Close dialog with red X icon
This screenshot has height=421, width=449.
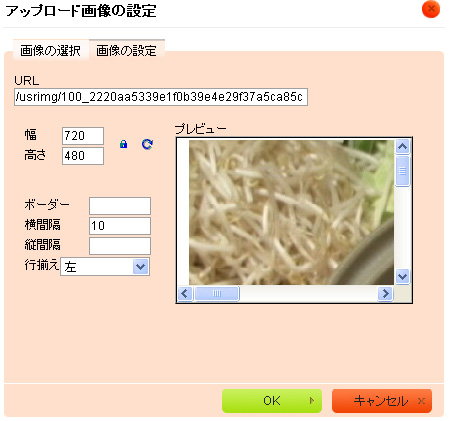pyautogui.click(x=431, y=9)
